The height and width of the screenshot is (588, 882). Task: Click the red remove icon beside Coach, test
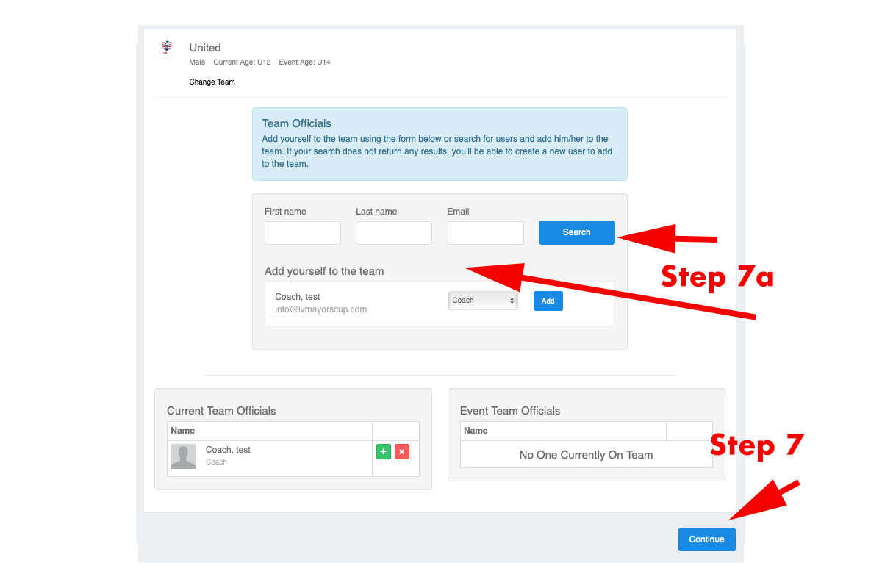coord(402,452)
